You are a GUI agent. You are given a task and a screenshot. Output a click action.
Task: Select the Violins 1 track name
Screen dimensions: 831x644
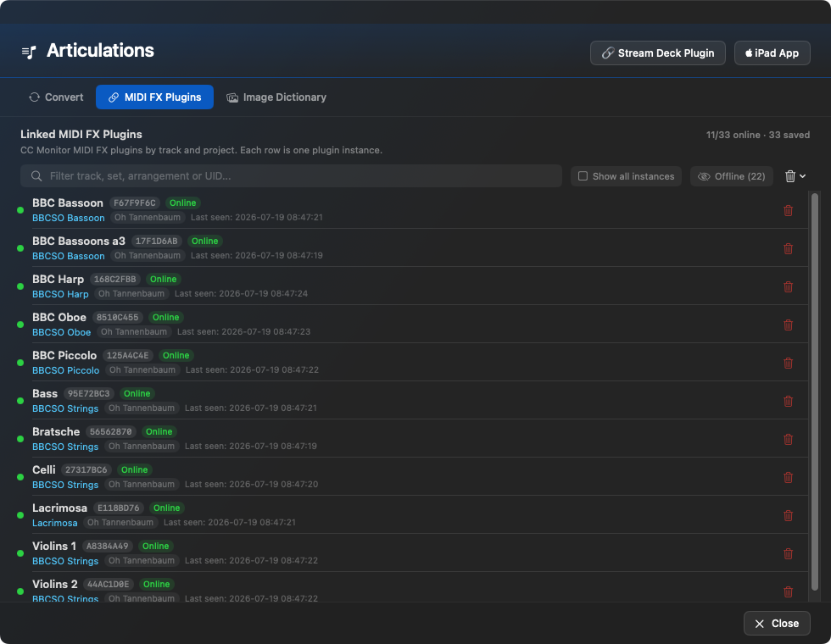[54, 546]
